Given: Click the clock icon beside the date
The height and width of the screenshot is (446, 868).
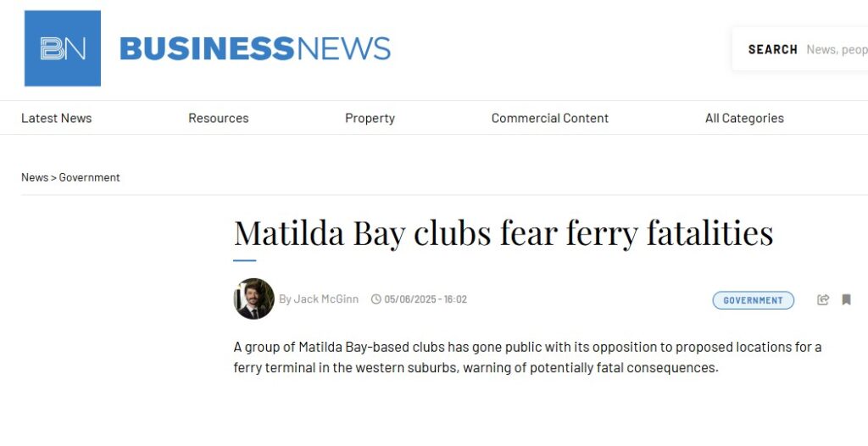Looking at the screenshot, I should coord(376,299).
